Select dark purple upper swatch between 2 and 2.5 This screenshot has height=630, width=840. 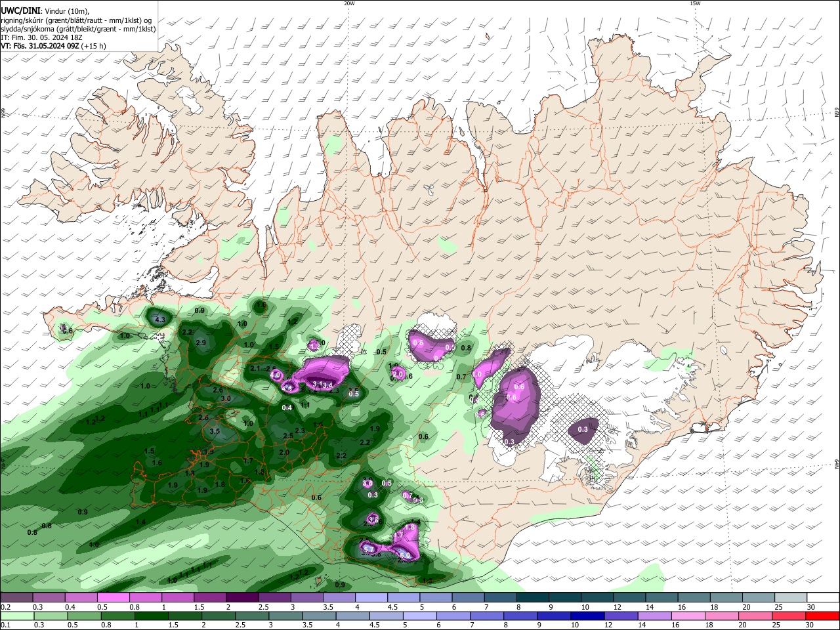tap(242, 597)
